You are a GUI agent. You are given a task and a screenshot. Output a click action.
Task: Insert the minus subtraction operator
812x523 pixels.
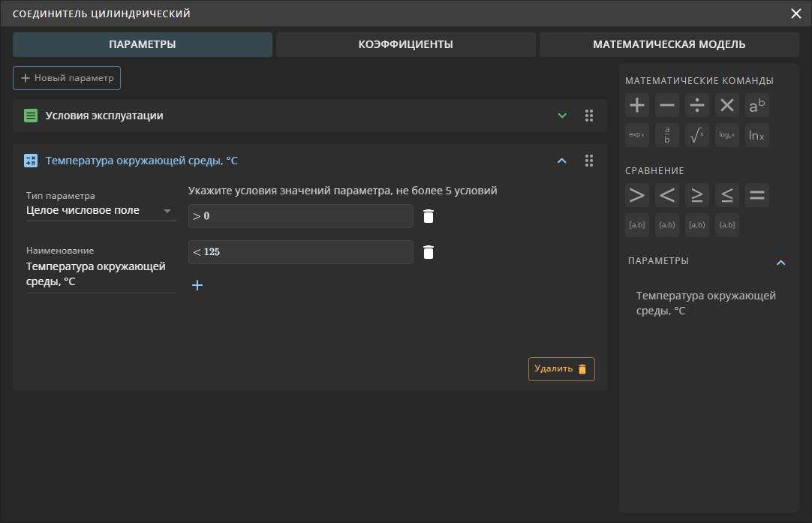coord(667,105)
